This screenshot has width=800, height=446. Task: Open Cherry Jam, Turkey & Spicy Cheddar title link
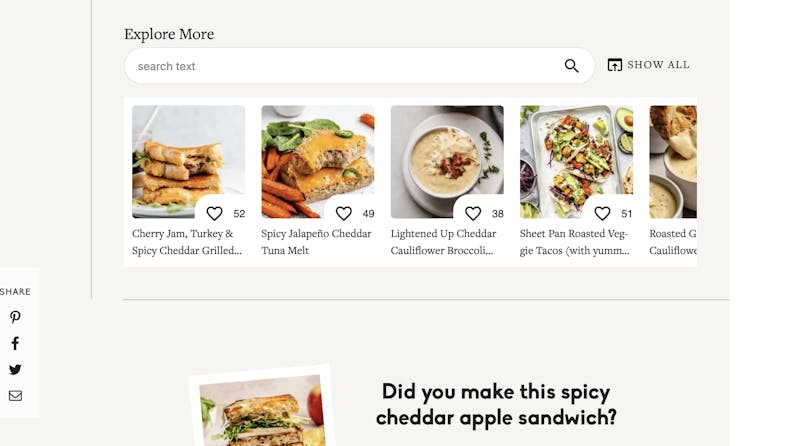coord(187,242)
